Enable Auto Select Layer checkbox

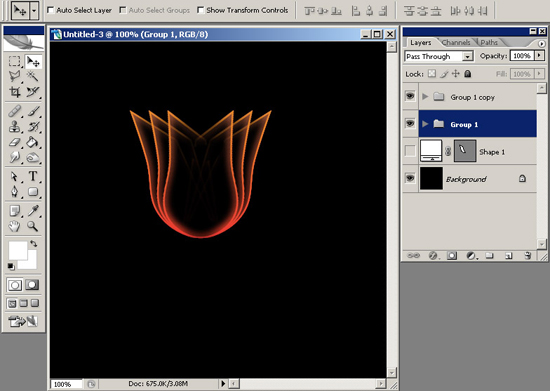[x=51, y=10]
